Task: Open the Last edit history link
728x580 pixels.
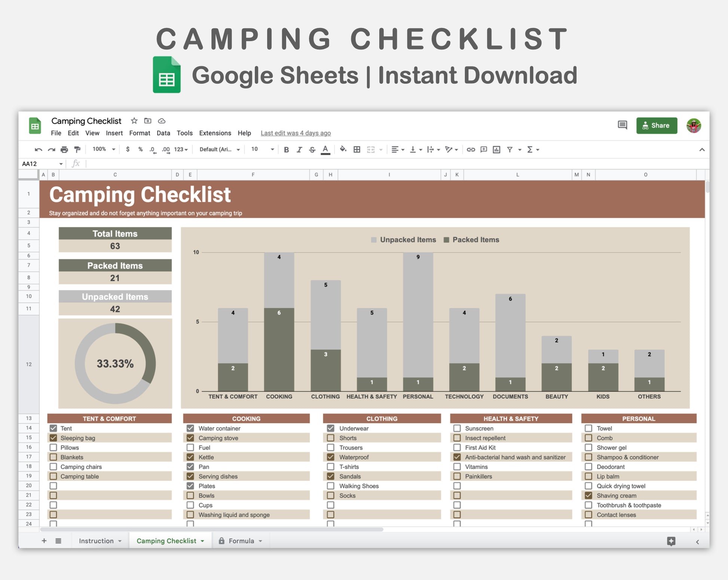Action: tap(296, 133)
